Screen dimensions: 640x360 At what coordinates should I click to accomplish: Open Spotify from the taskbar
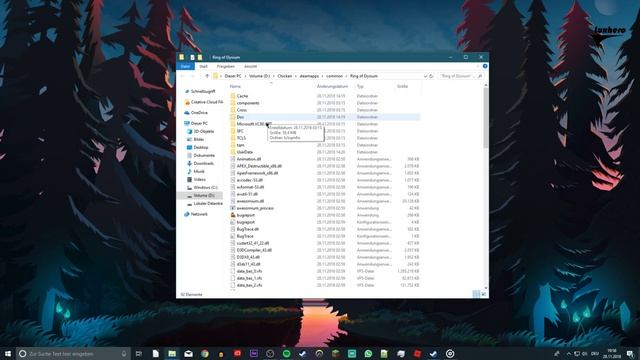coord(286,353)
